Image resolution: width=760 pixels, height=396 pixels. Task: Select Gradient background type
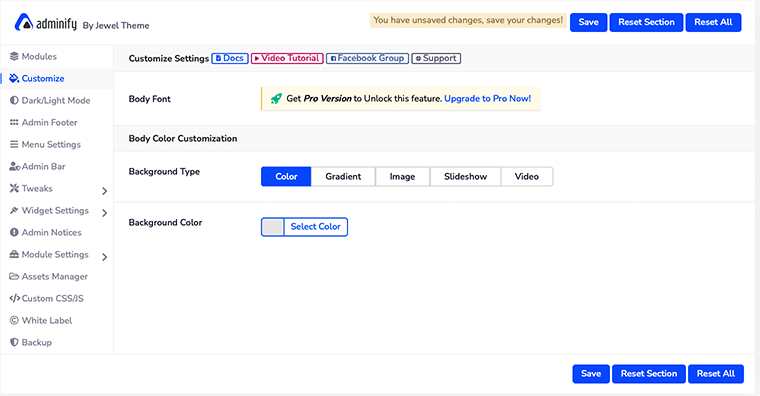click(x=343, y=176)
